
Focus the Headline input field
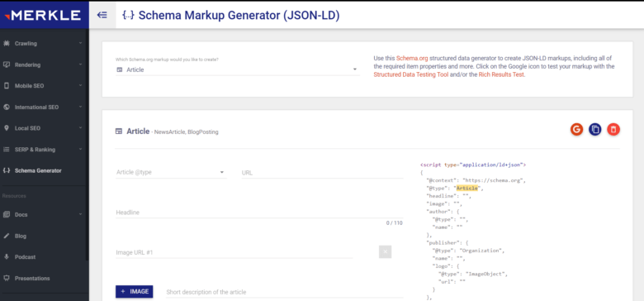pyautogui.click(x=259, y=213)
